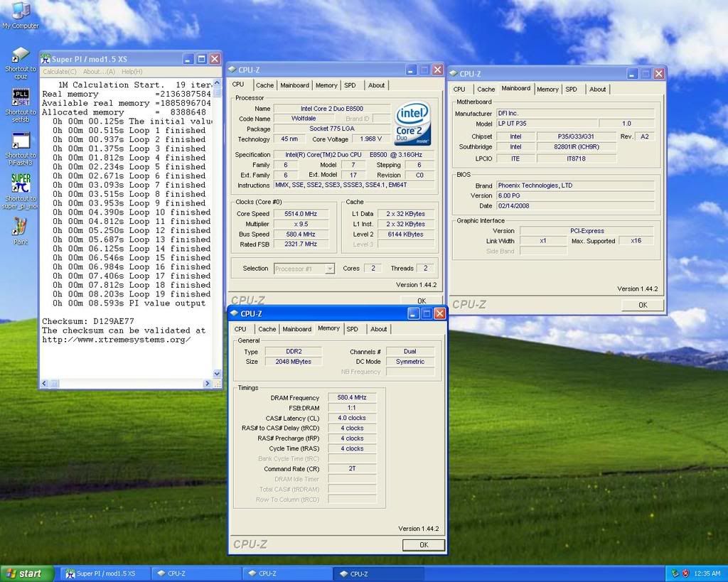This screenshot has width=728, height=582.
Task: Click Super PI vertical scrollbar down arrow
Action: [x=217, y=374]
